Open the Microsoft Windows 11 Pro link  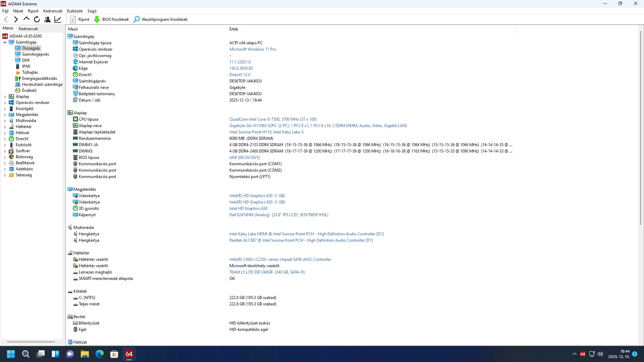point(253,49)
